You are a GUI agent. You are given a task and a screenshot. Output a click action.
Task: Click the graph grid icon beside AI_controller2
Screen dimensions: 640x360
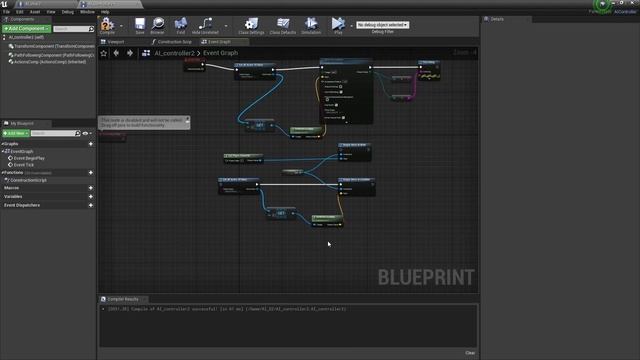(x=146, y=53)
